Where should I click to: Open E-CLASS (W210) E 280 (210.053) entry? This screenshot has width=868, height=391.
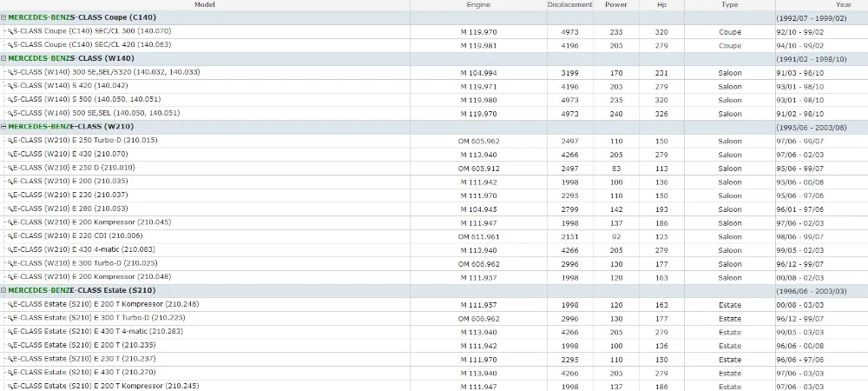click(70, 209)
